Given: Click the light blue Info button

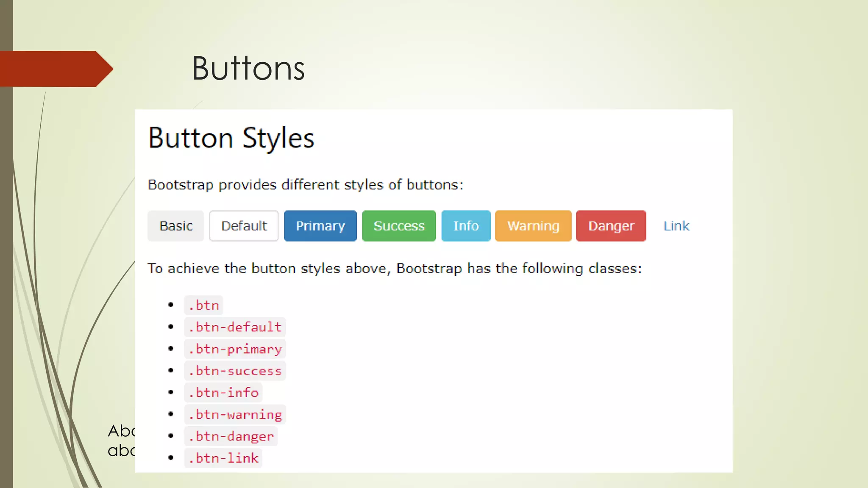Looking at the screenshot, I should 466,226.
